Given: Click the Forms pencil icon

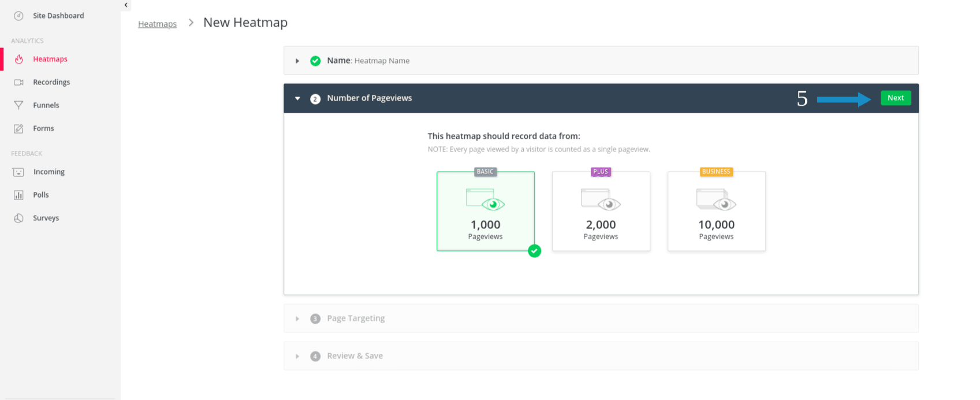Looking at the screenshot, I should click(18, 128).
